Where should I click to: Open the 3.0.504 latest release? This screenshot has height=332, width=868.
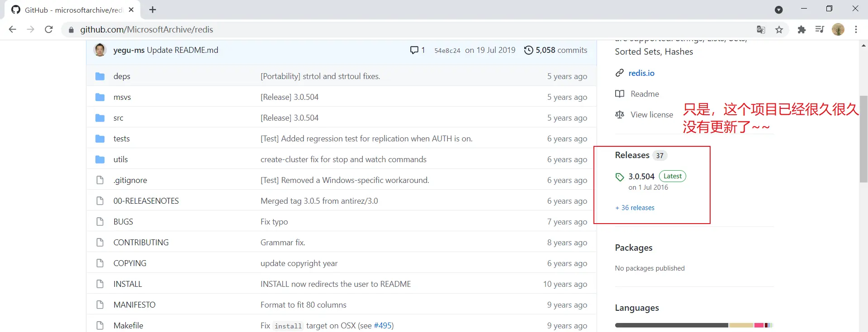(641, 177)
